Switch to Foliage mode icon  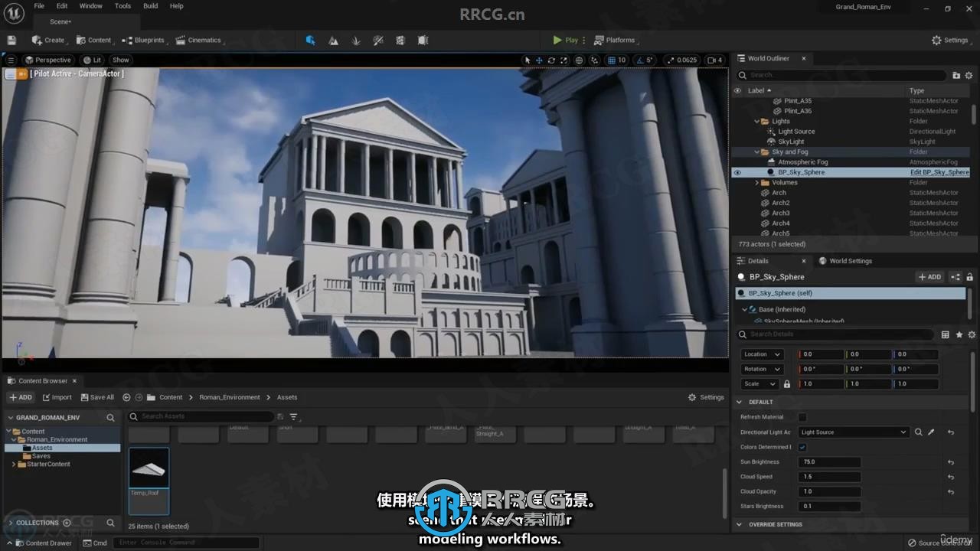click(x=355, y=40)
